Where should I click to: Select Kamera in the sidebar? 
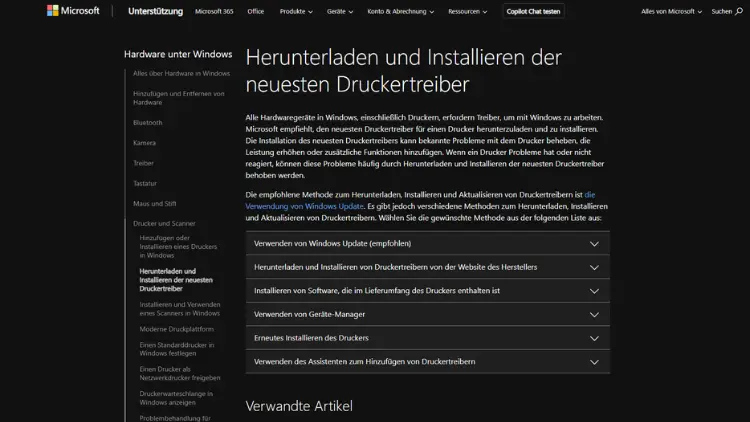144,143
